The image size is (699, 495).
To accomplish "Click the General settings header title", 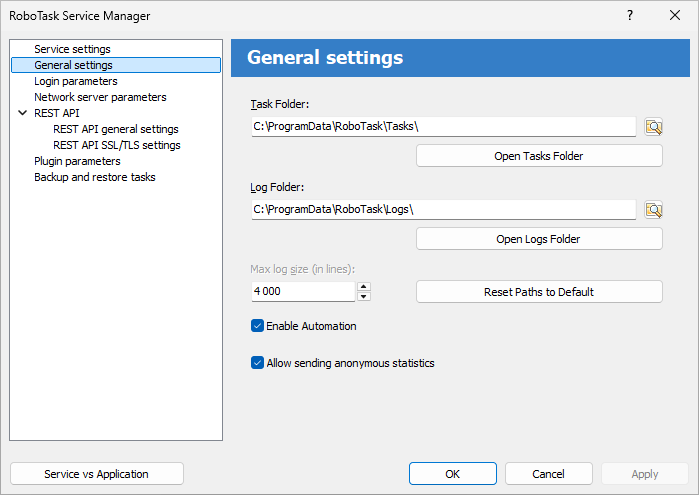I will tap(325, 58).
